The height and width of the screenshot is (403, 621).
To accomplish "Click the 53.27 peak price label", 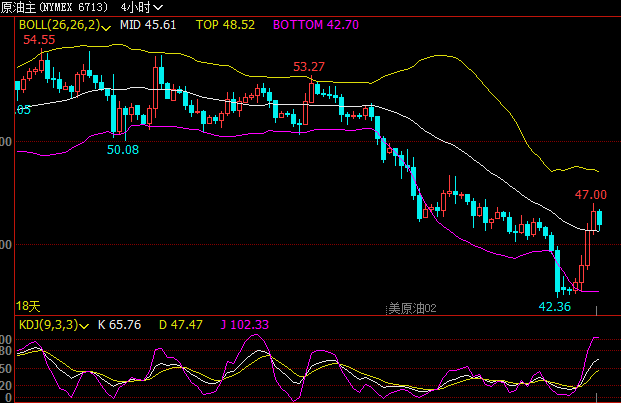I will [309, 67].
